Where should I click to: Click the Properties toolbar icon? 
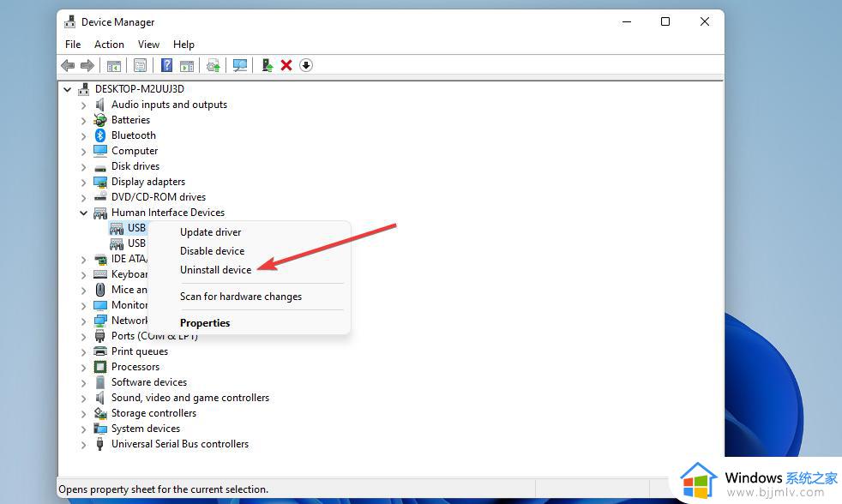140,65
